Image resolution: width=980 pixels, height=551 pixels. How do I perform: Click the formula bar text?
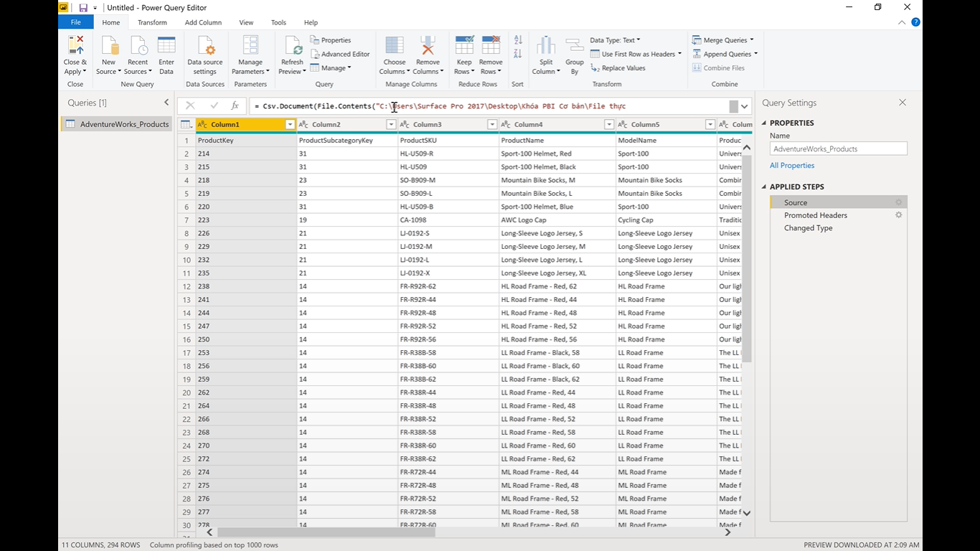point(440,106)
